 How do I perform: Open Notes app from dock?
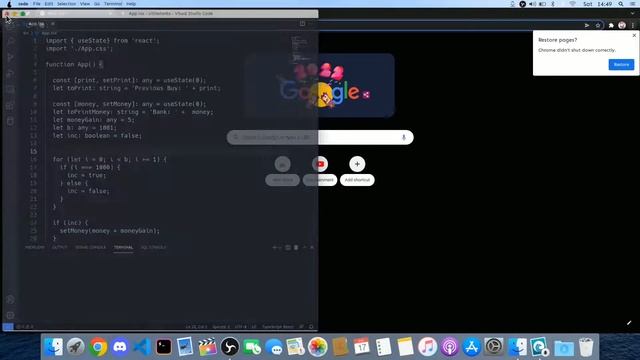tap(405, 347)
